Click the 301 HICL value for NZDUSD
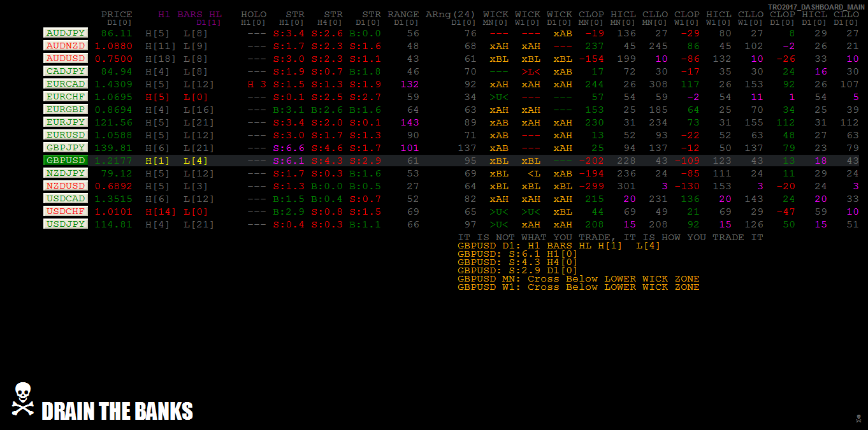 [626, 186]
